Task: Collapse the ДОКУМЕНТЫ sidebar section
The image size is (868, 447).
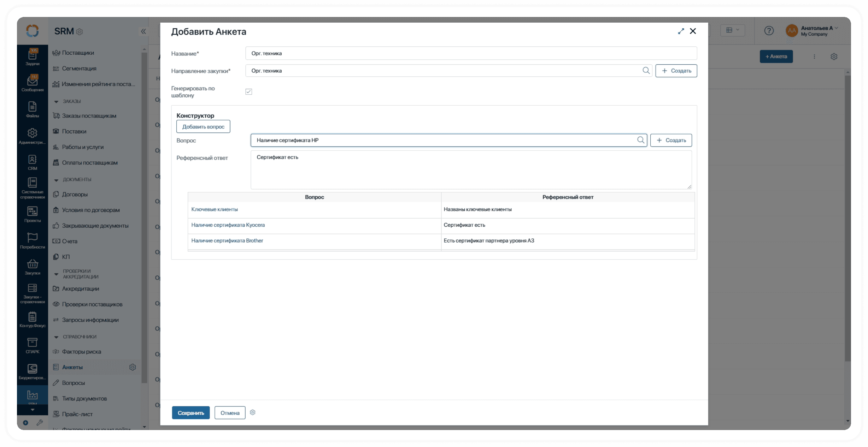Action: tap(56, 180)
